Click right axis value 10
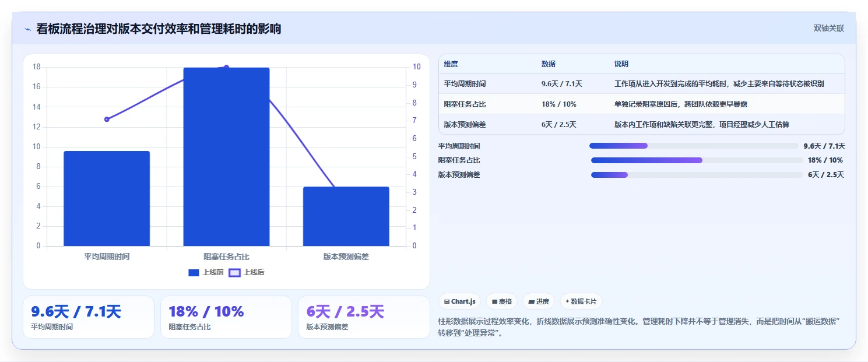This screenshot has height=362, width=868. [x=417, y=67]
